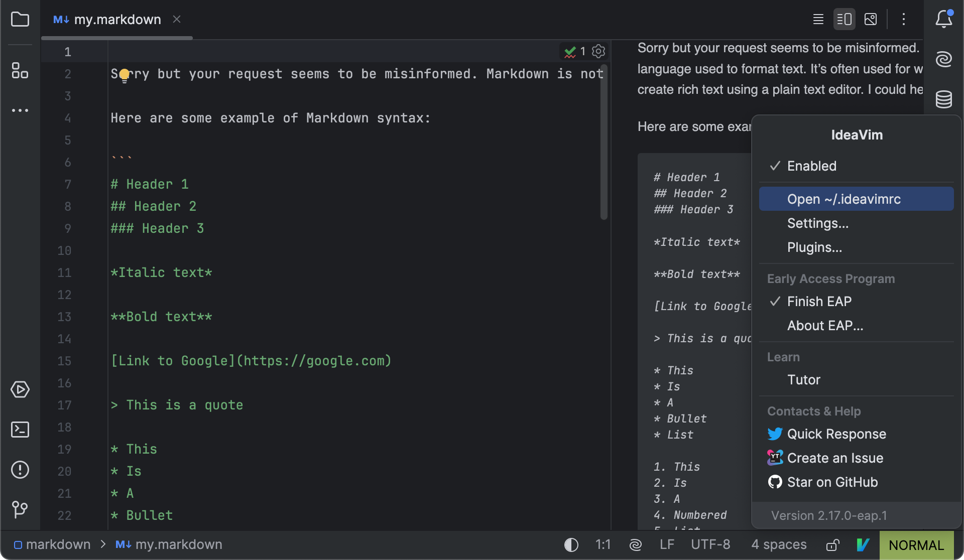Launch the Terminal tool window
The width and height of the screenshot is (964, 560).
tap(20, 430)
